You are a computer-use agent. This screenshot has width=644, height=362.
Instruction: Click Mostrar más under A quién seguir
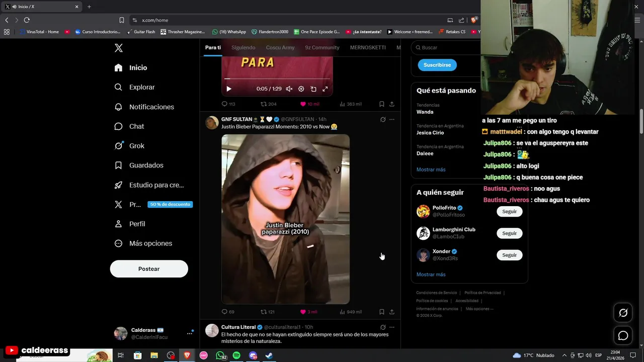[431, 275]
